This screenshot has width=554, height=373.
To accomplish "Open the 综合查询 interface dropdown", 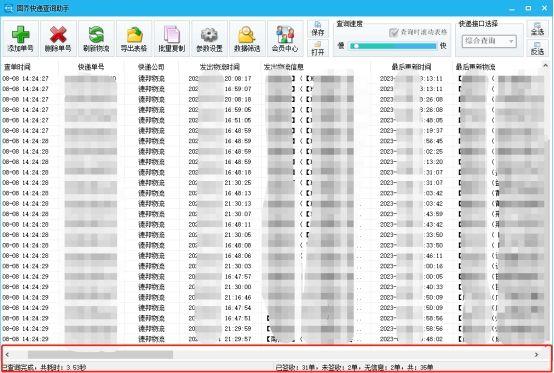I will point(489,41).
